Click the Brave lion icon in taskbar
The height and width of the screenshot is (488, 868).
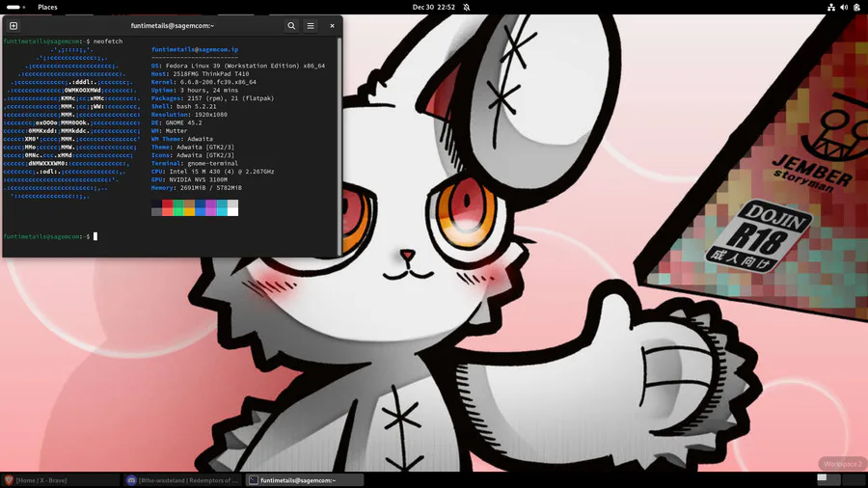[x=9, y=480]
